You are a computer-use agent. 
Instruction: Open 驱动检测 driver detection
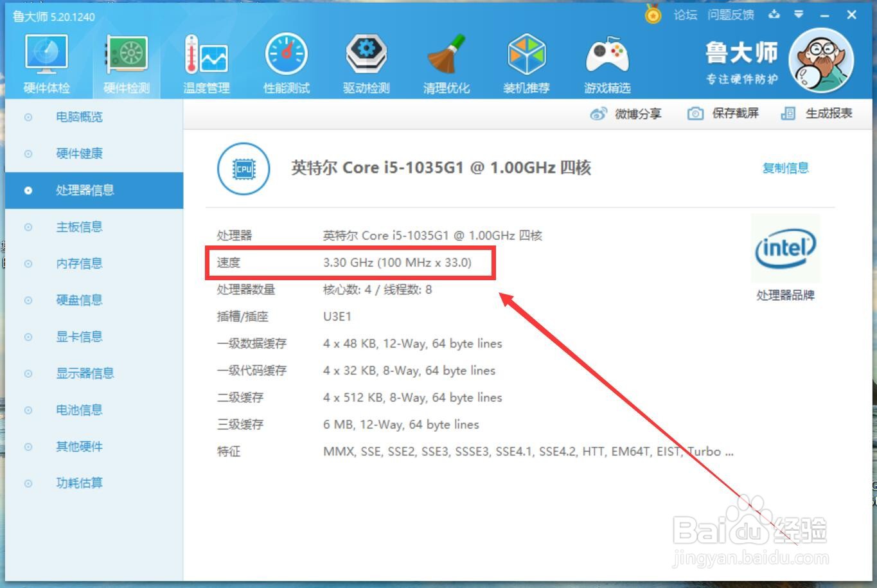366,64
